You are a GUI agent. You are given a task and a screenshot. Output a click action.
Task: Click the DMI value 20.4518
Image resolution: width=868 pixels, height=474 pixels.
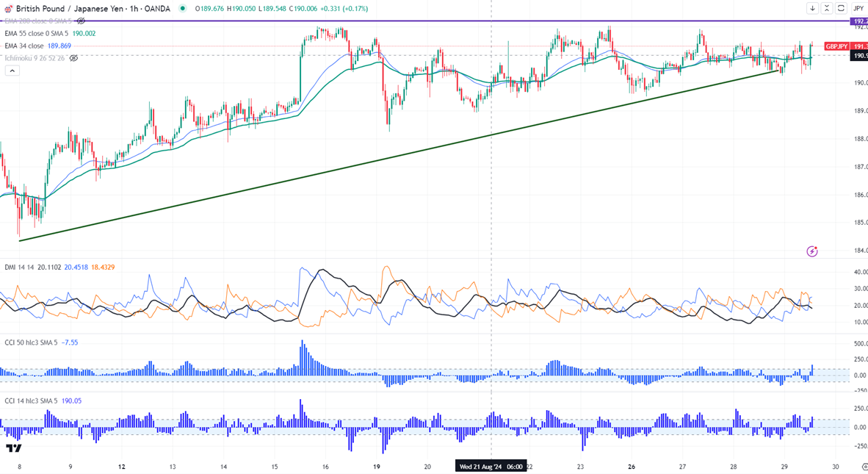pos(76,267)
